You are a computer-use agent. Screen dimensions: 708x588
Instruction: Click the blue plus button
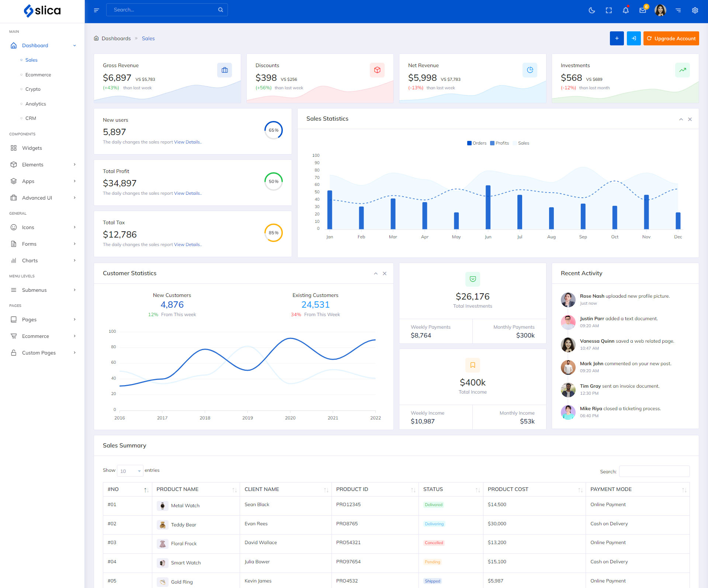pyautogui.click(x=617, y=38)
